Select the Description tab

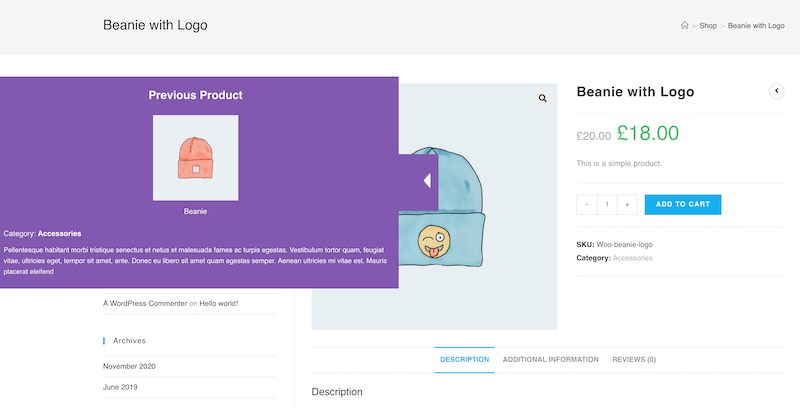point(464,360)
